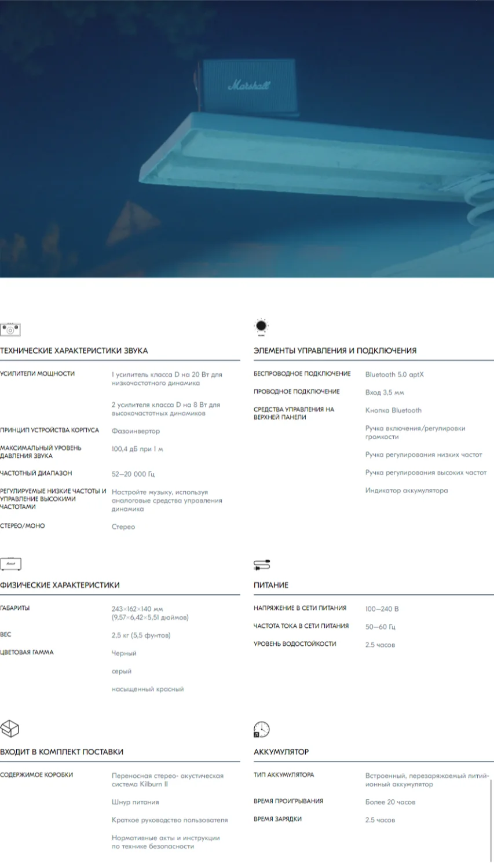This screenshot has width=494, height=868.
Task: Click color value серый
Action: pos(122,671)
